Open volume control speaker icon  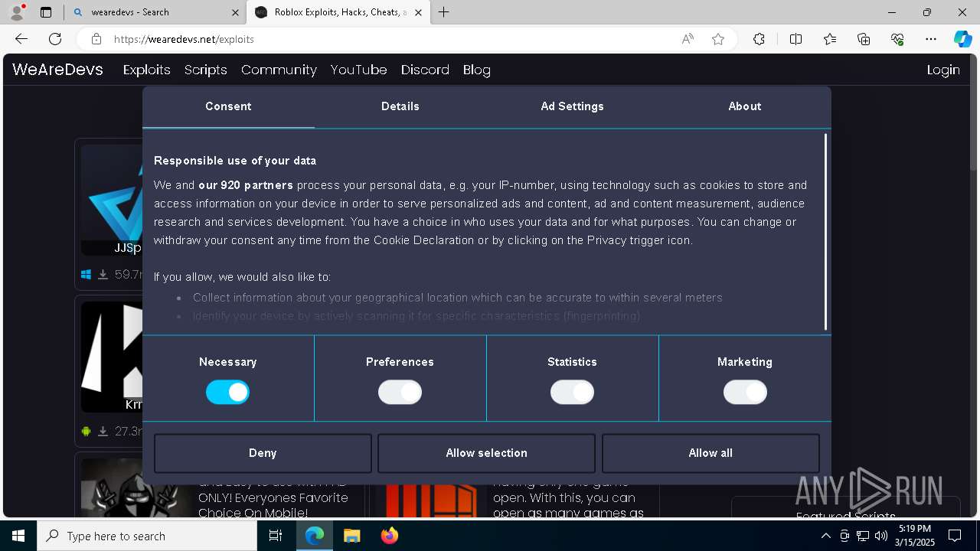pyautogui.click(x=881, y=536)
